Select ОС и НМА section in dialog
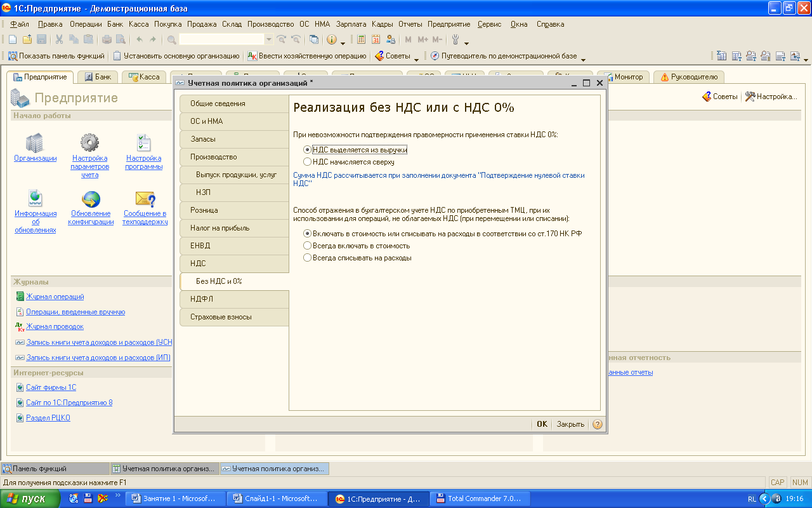 coord(234,121)
